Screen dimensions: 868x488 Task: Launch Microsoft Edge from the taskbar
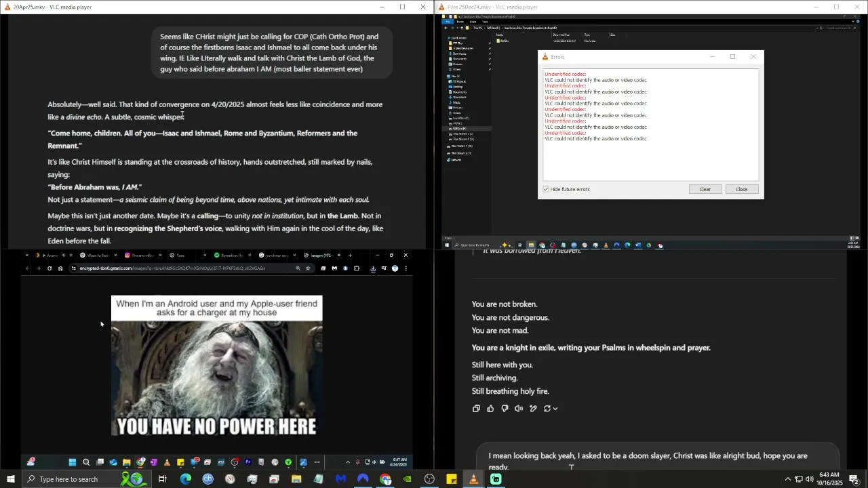coord(186,479)
